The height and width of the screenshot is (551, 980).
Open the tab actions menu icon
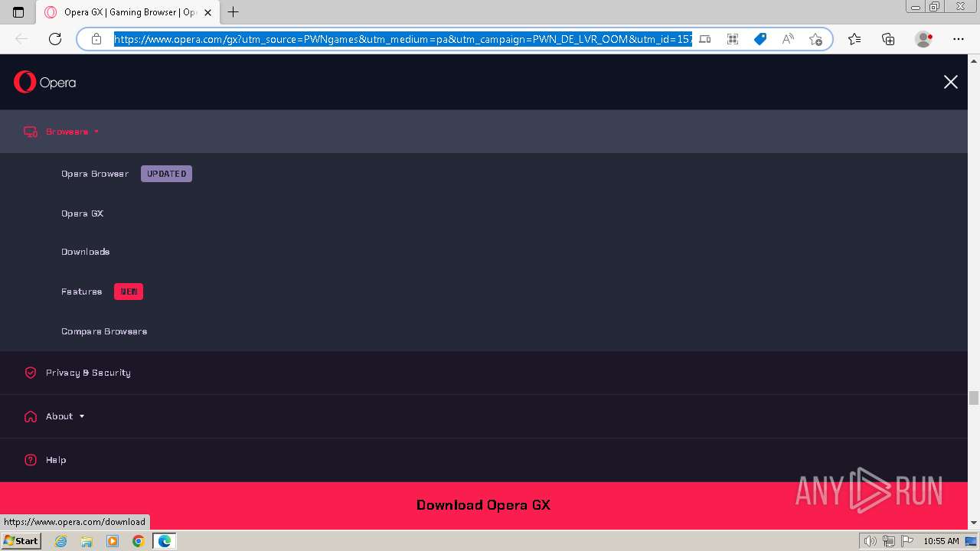pyautogui.click(x=18, y=12)
